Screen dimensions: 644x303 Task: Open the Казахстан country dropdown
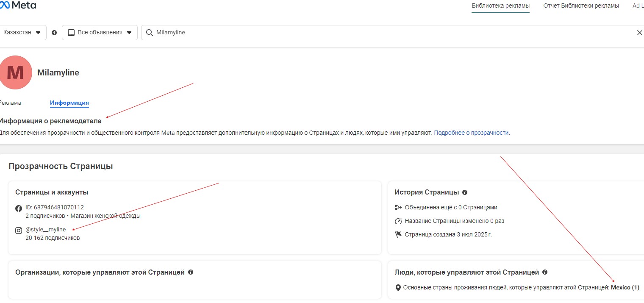click(x=22, y=33)
